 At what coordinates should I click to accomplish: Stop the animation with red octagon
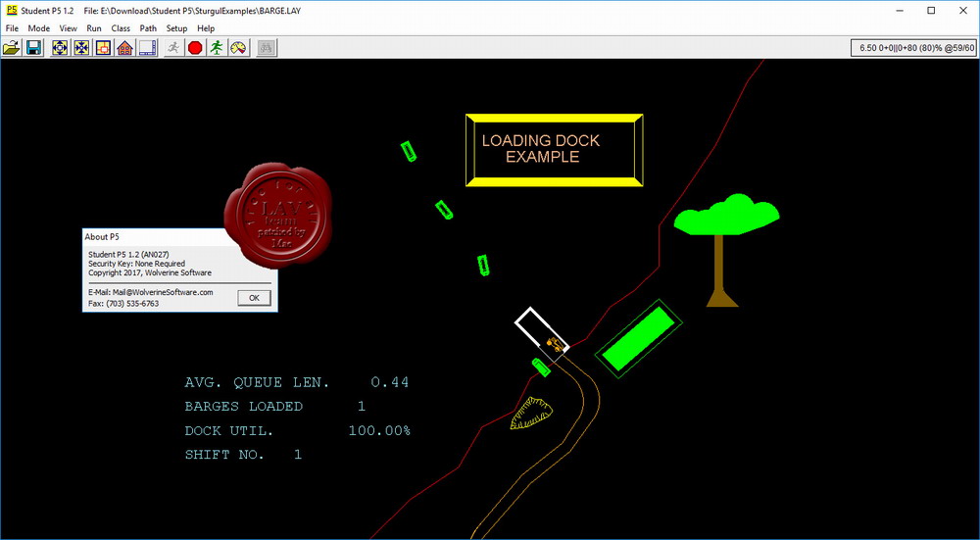click(x=195, y=47)
